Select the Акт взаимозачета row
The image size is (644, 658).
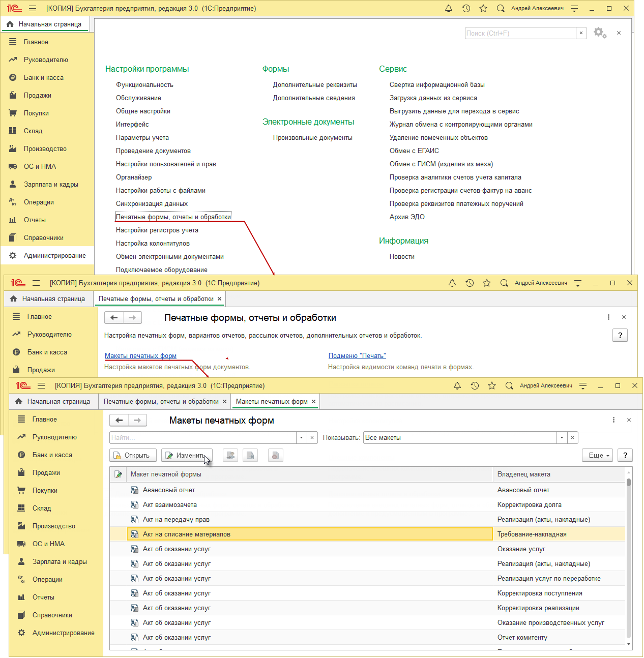coord(367,504)
